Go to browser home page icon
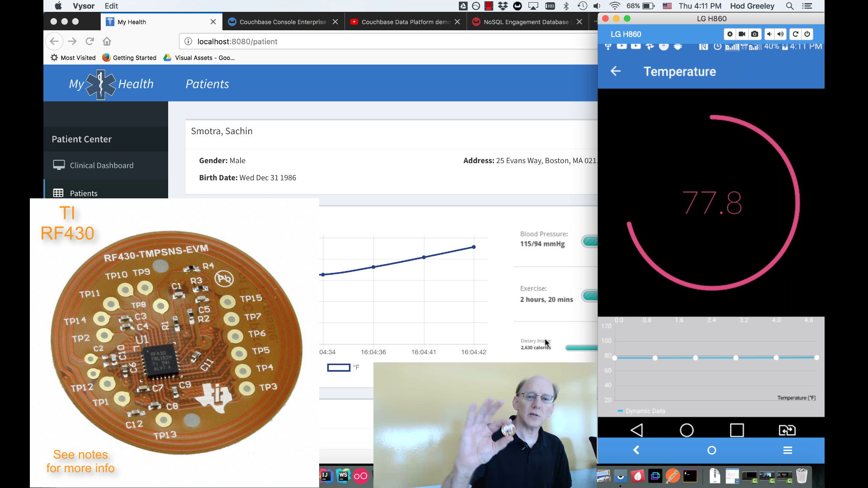Screen dimensions: 868x488 (107, 41)
